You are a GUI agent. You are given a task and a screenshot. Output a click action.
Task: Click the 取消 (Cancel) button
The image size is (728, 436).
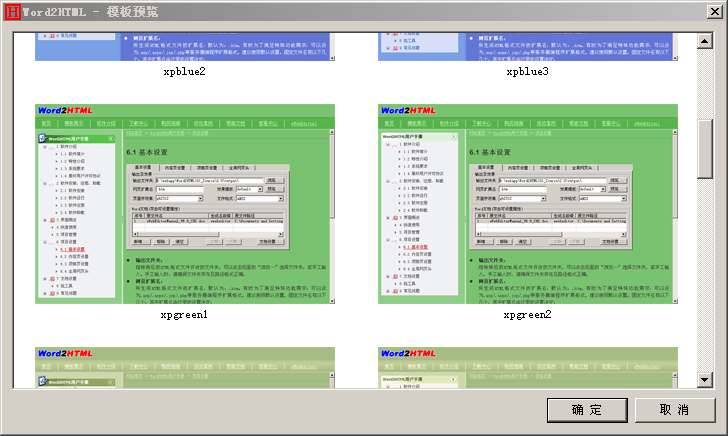tap(675, 410)
